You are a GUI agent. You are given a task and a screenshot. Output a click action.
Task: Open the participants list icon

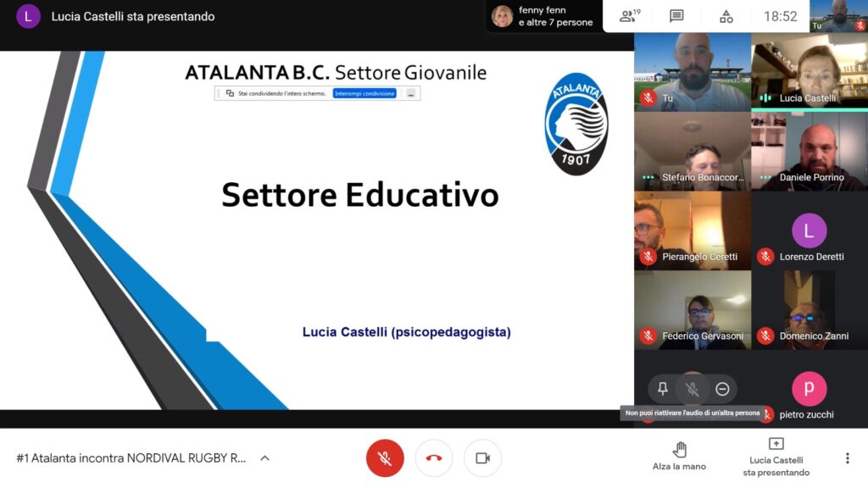(630, 16)
